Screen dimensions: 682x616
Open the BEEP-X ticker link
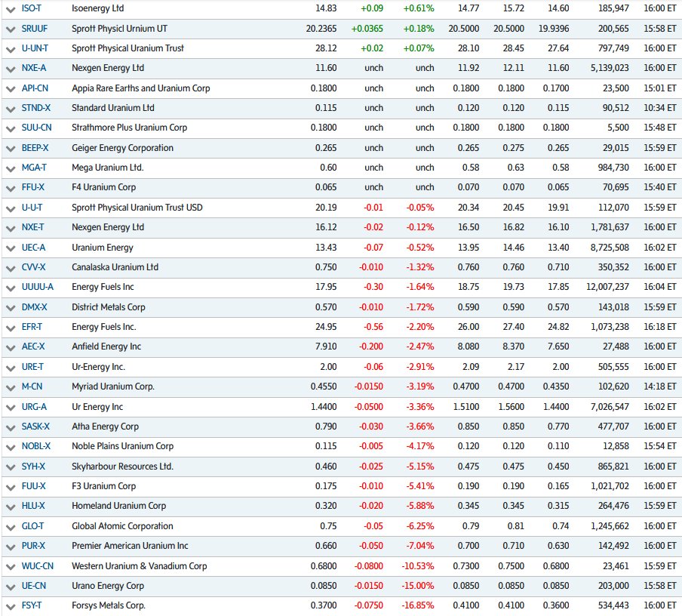[35, 148]
